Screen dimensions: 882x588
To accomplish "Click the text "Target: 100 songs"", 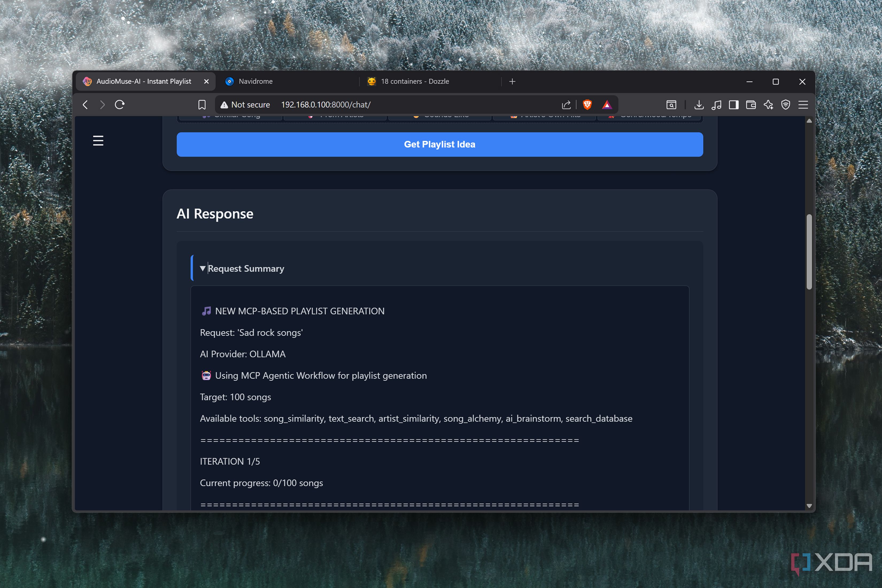I will [235, 397].
